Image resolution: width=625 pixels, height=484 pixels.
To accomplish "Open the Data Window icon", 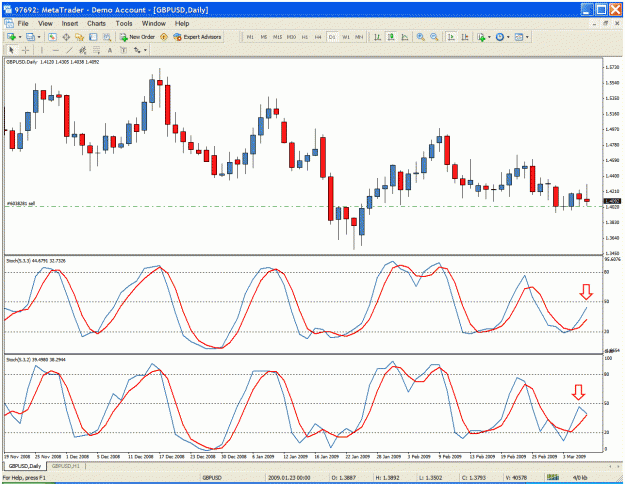I will 66,37.
